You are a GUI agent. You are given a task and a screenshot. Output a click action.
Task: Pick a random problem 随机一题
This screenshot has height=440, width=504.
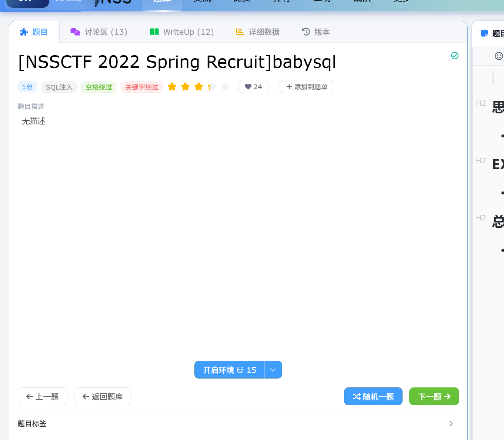click(x=373, y=397)
